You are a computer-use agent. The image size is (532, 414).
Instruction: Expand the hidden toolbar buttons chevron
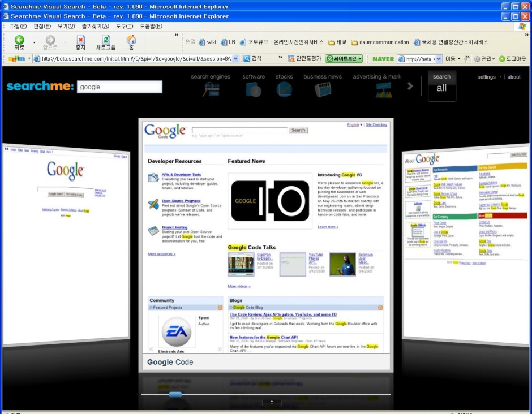tap(177, 34)
